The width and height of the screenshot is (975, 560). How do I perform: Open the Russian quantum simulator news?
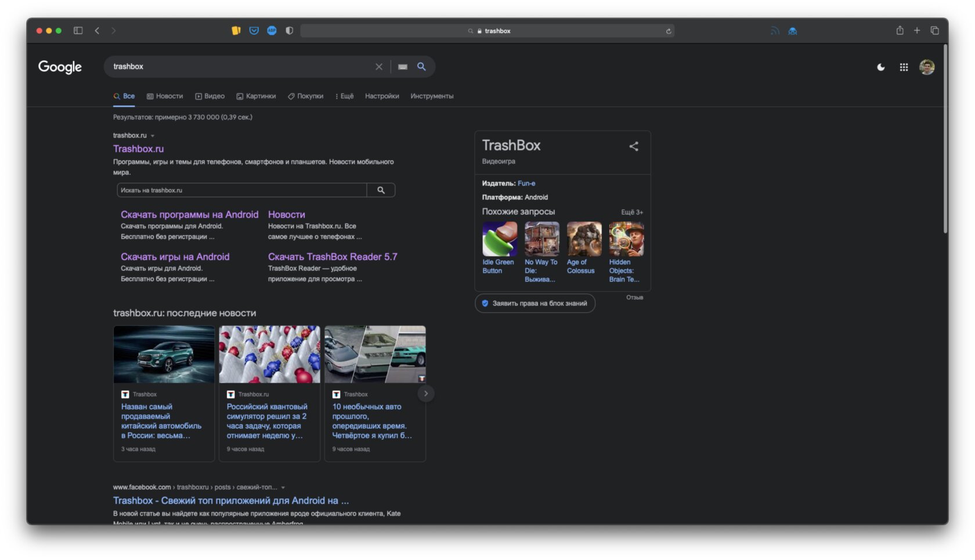pos(267,421)
